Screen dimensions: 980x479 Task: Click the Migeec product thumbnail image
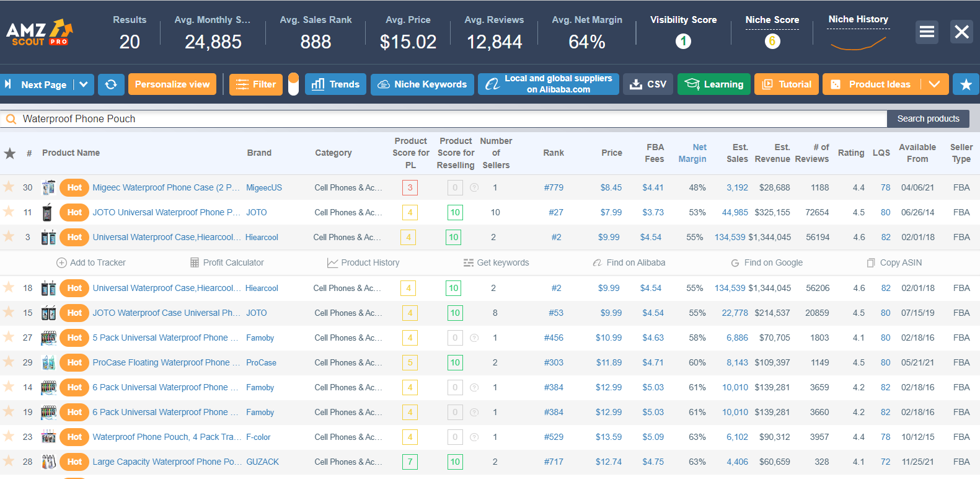point(48,187)
